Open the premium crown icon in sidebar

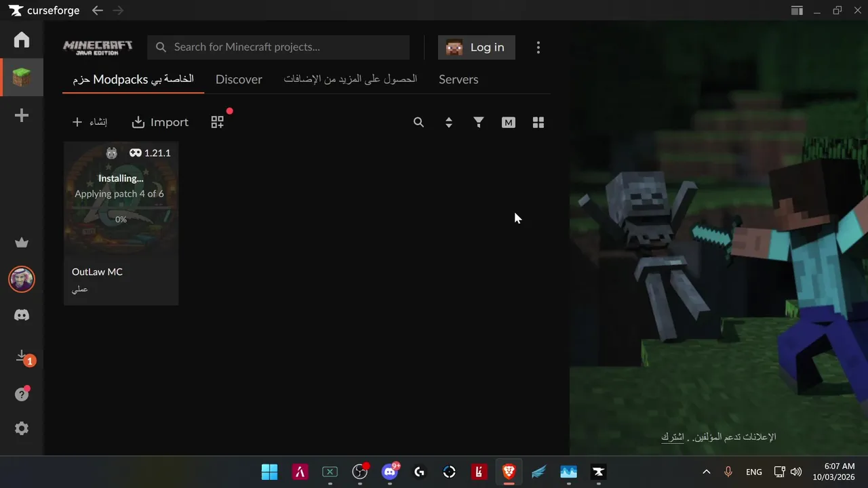click(22, 243)
